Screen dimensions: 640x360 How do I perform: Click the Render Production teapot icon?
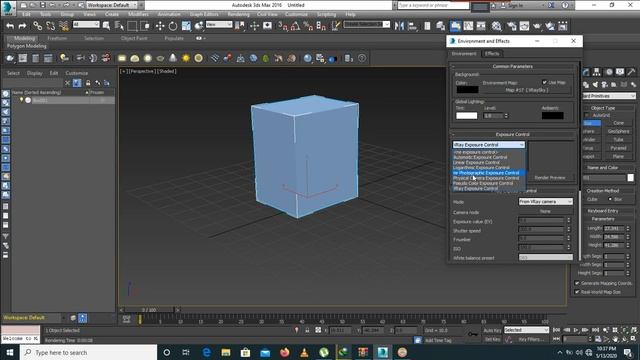537,26
